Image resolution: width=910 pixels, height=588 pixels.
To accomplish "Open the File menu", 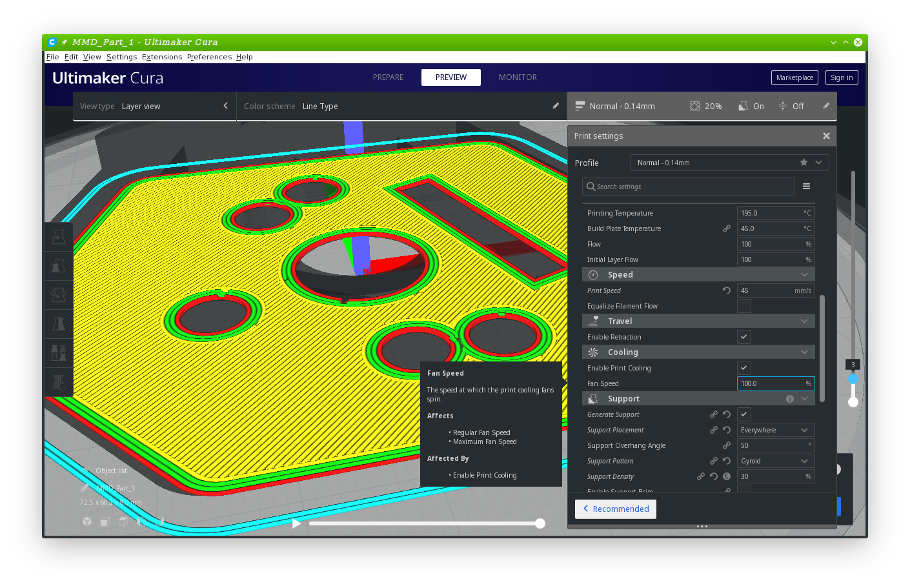I will [53, 57].
